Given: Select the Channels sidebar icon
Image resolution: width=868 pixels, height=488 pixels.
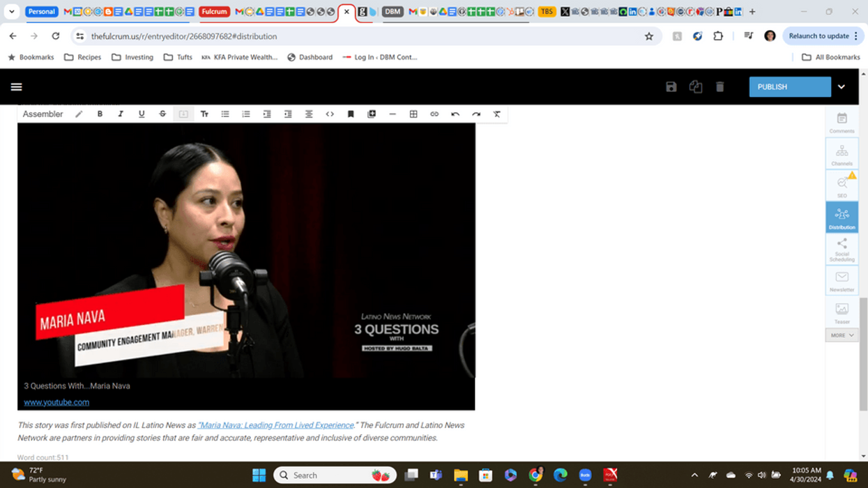Looking at the screenshot, I should 842,153.
